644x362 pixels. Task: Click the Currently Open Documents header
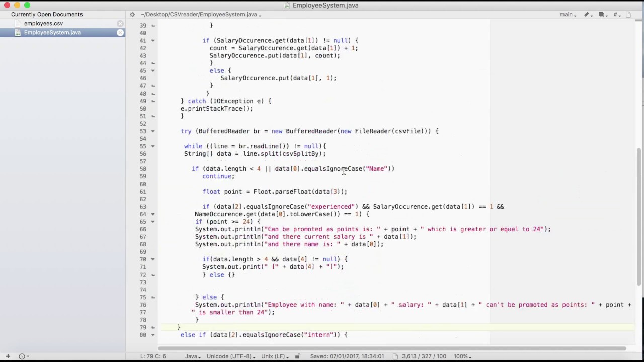pos(47,15)
